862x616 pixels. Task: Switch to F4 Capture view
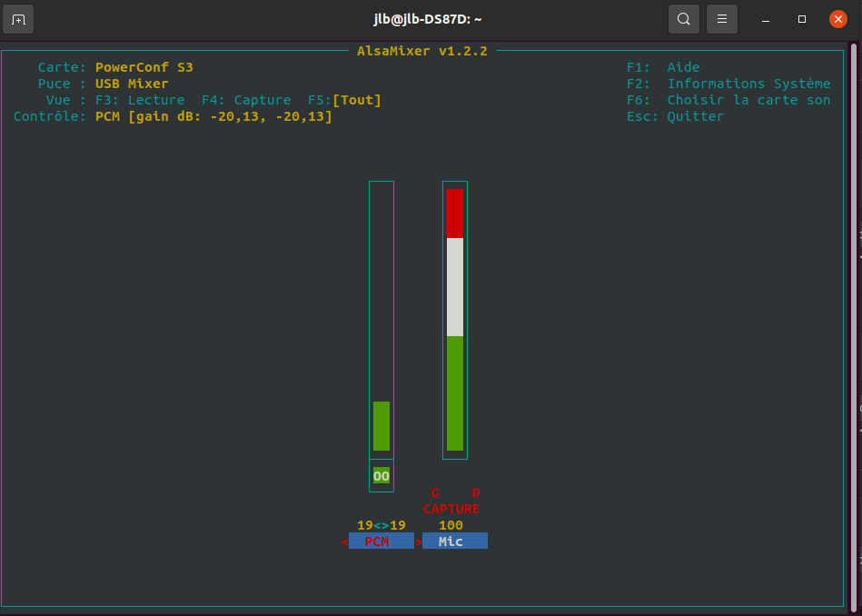click(246, 100)
